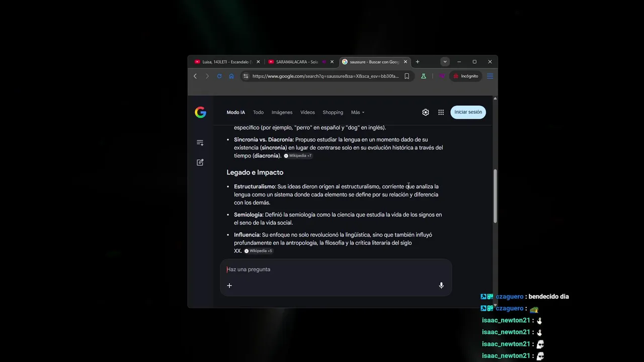Click the plus attach icon in question box

(229, 286)
